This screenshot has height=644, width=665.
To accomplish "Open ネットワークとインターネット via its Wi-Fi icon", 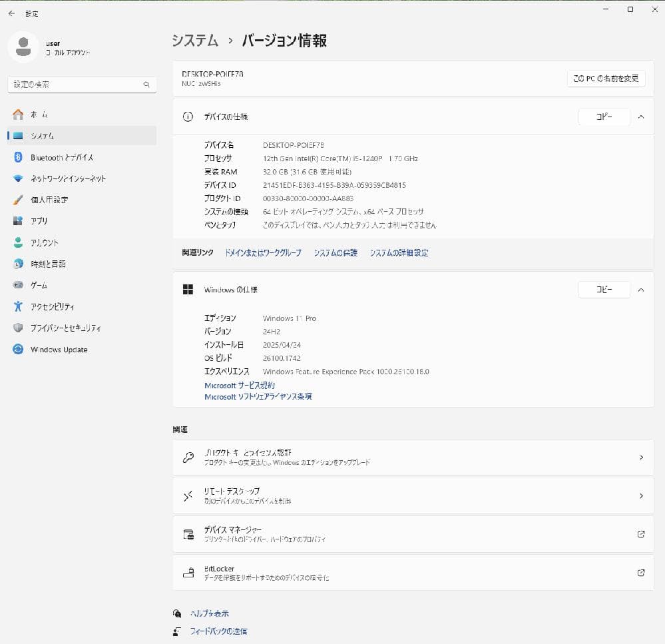I will (18, 178).
